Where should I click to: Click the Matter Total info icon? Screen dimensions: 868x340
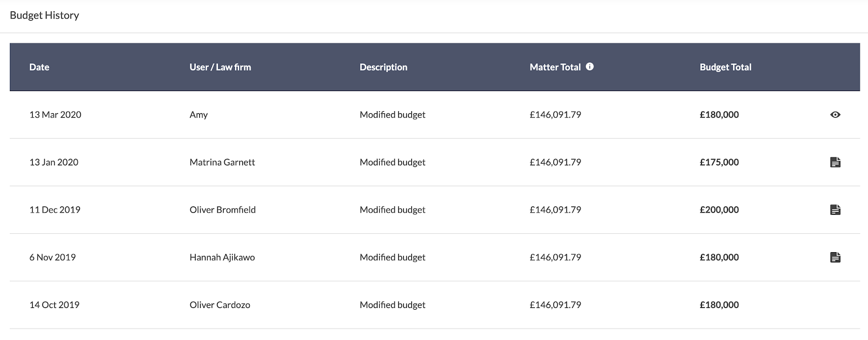pyautogui.click(x=590, y=67)
